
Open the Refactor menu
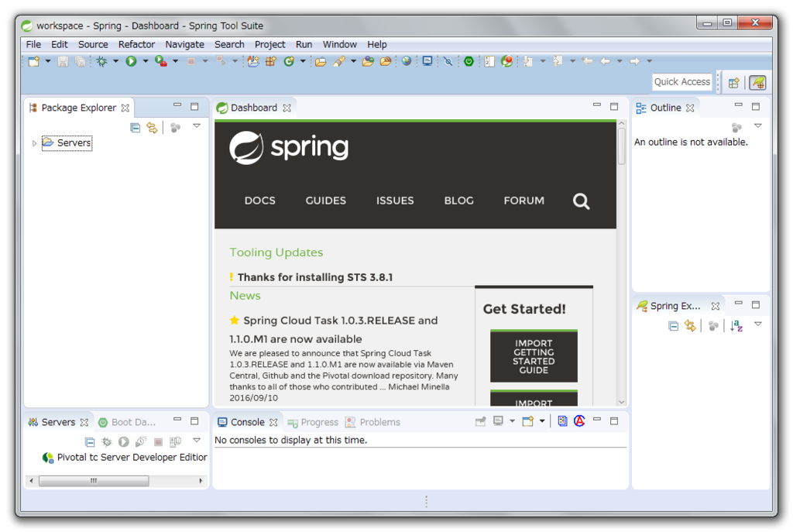tap(136, 44)
